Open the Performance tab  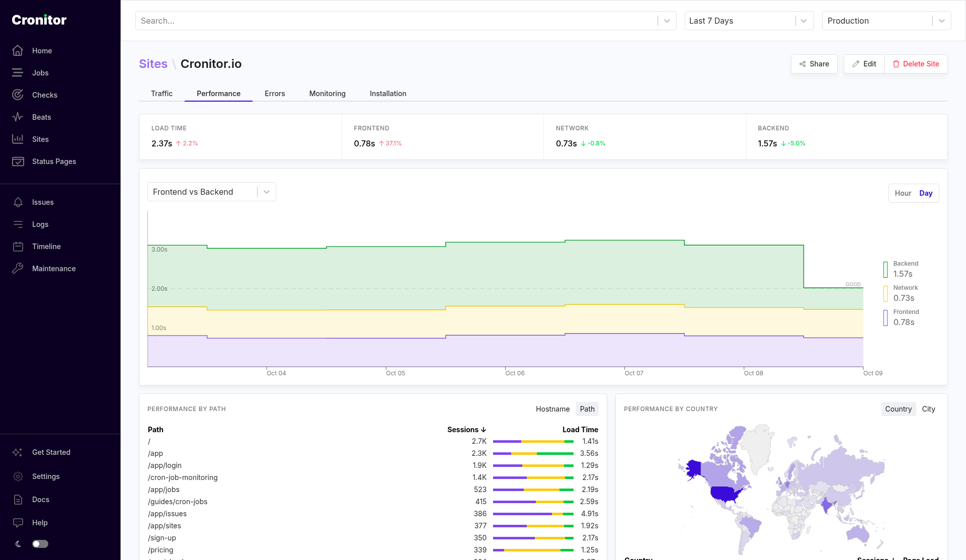point(218,94)
